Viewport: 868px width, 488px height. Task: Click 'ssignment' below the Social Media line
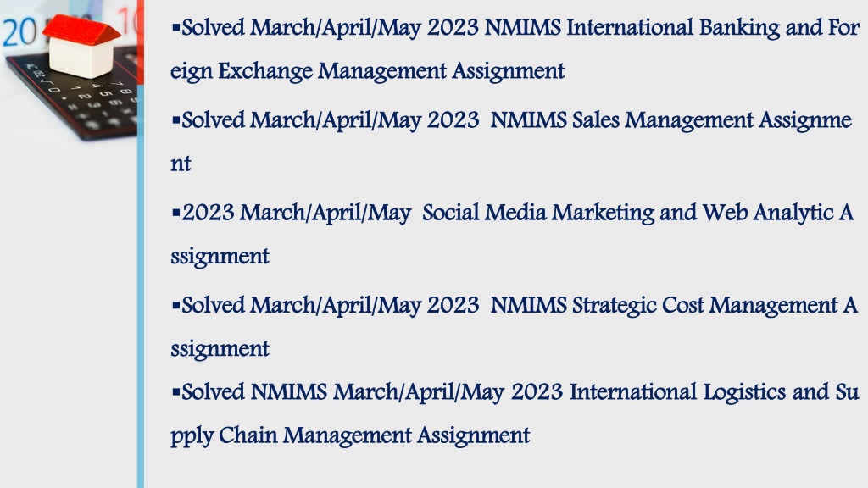(x=220, y=257)
